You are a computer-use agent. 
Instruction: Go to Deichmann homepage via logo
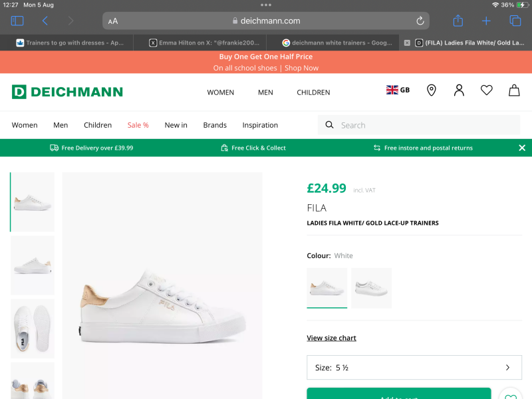(67, 92)
